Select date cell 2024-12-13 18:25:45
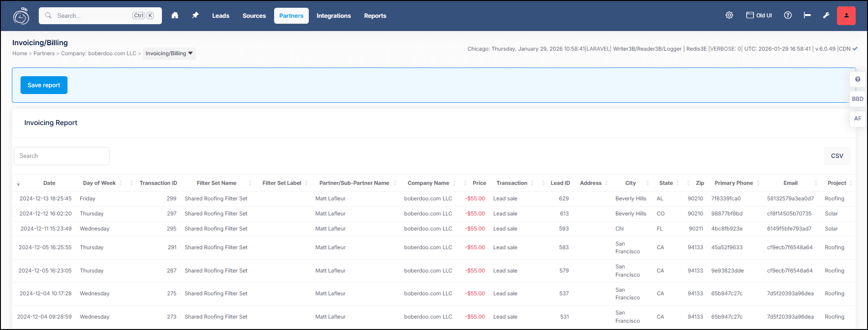868x330 pixels. pyautogui.click(x=46, y=199)
